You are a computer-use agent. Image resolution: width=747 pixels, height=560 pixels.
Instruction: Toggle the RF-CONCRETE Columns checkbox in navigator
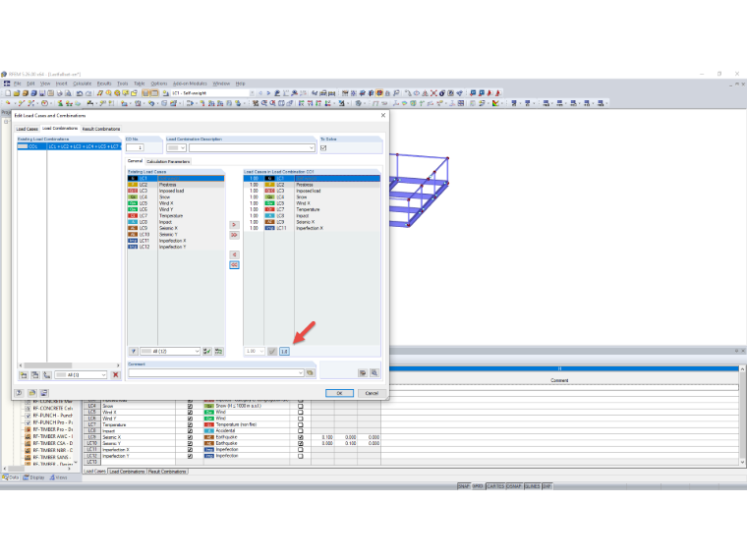(28, 409)
